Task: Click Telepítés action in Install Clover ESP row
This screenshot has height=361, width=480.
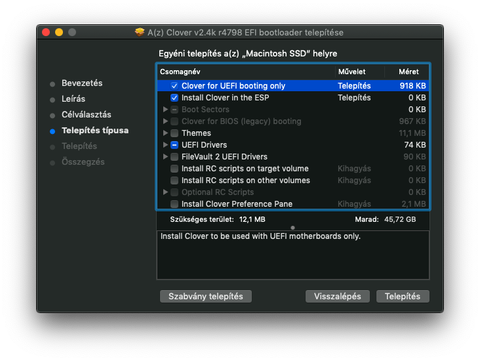Action: (x=354, y=98)
